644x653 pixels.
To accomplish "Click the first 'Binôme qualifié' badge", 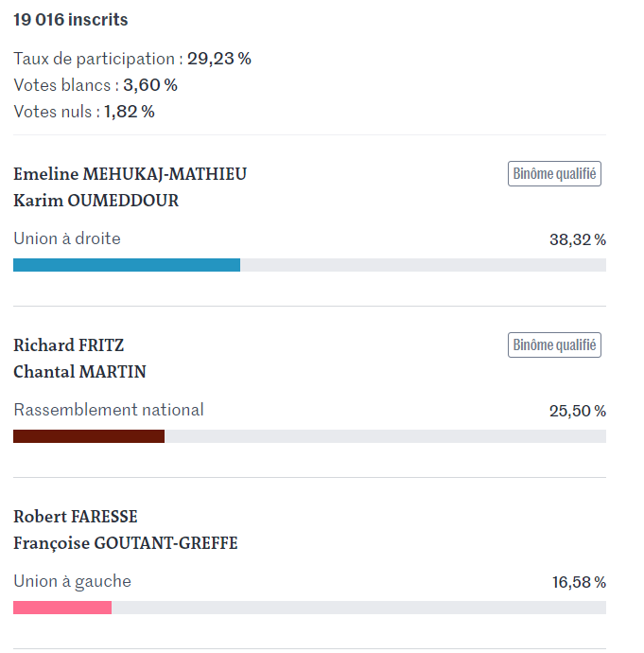I will [x=554, y=174].
